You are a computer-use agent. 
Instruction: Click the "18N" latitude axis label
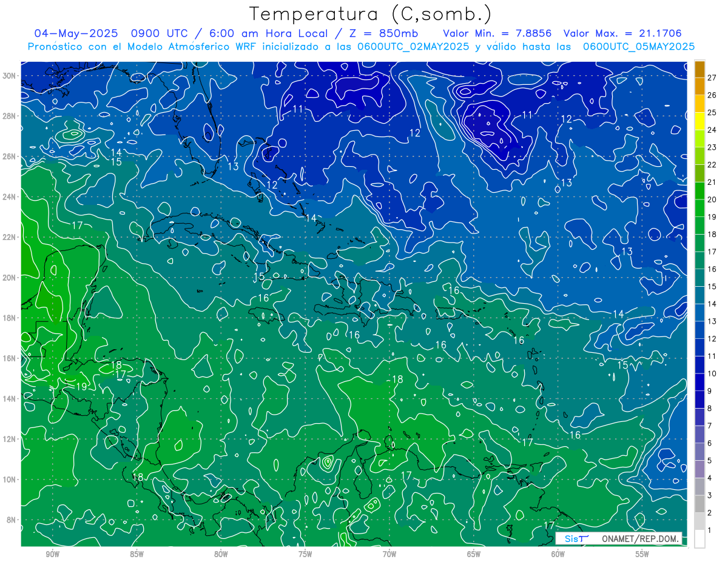coord(9,318)
